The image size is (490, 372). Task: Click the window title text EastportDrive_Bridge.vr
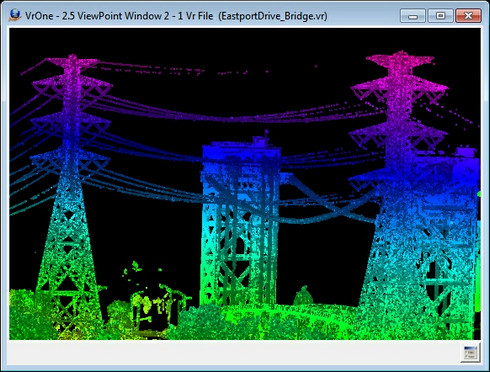[x=273, y=16]
